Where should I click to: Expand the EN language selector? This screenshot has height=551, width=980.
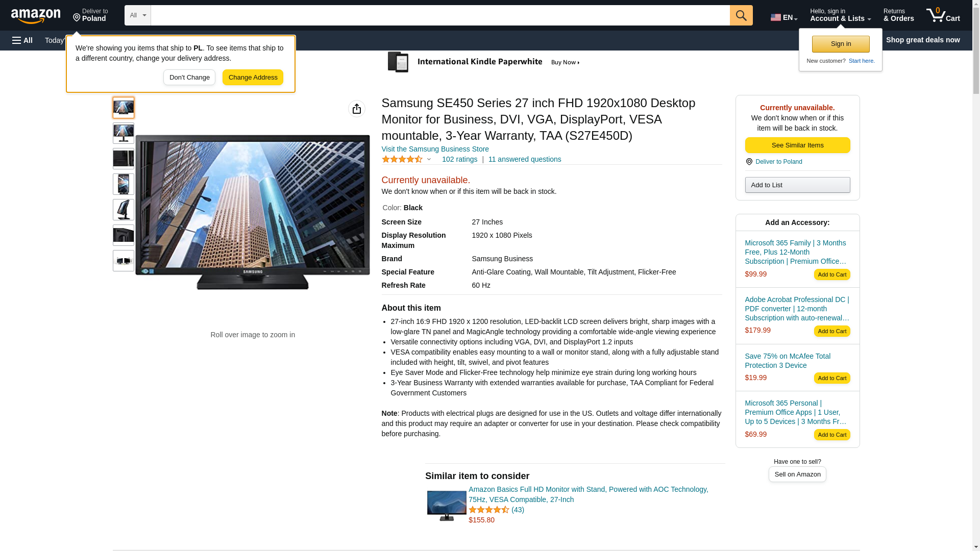pos(783,17)
